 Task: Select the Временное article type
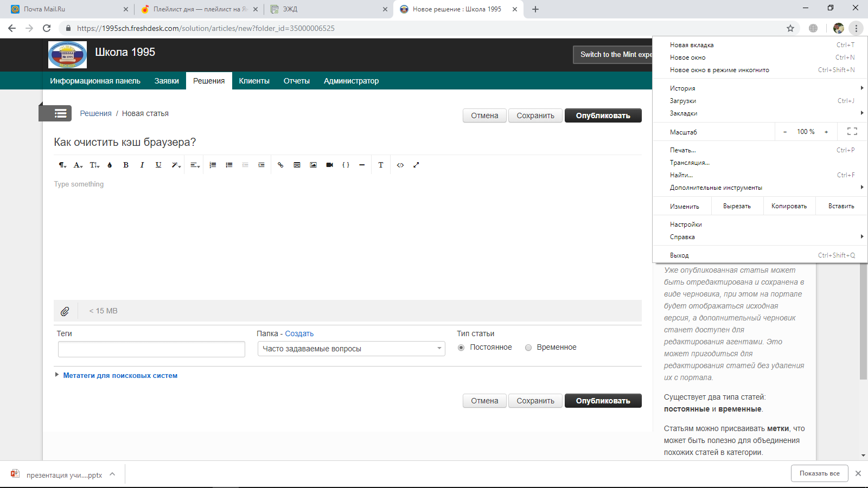528,348
